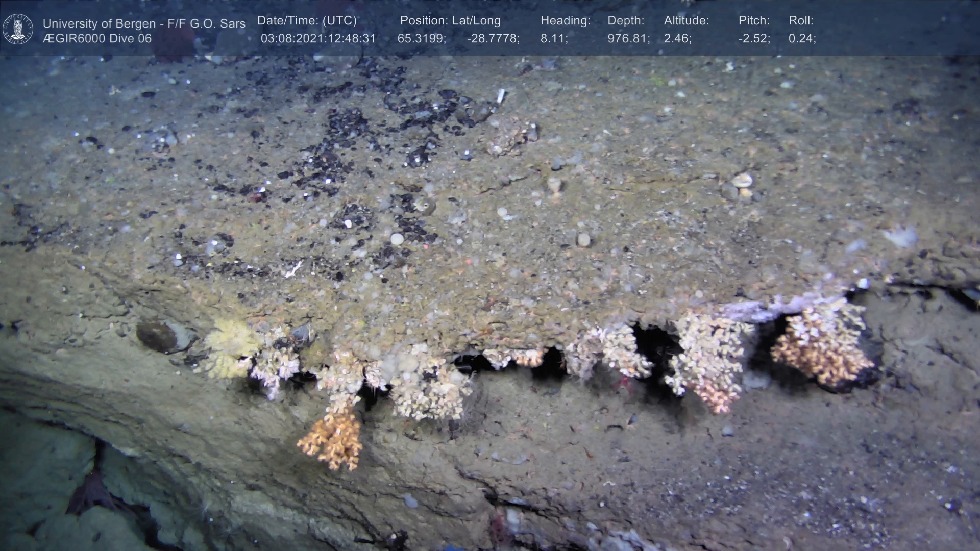Click the 'Heading:' label
The height and width of the screenshot is (551, 980).
tap(565, 21)
